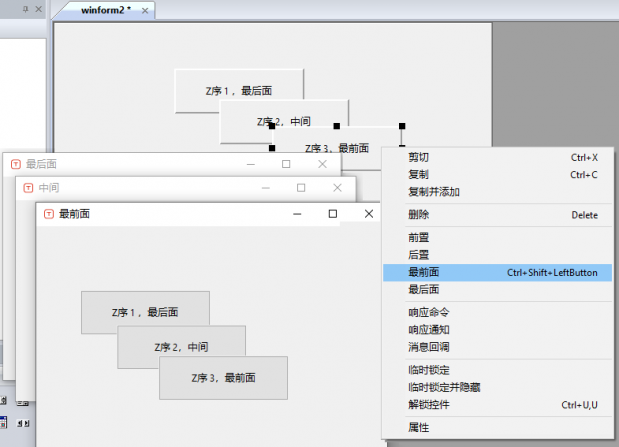The image size is (619, 447).
Task: Click 消息回调 menu item
Action: click(497, 347)
